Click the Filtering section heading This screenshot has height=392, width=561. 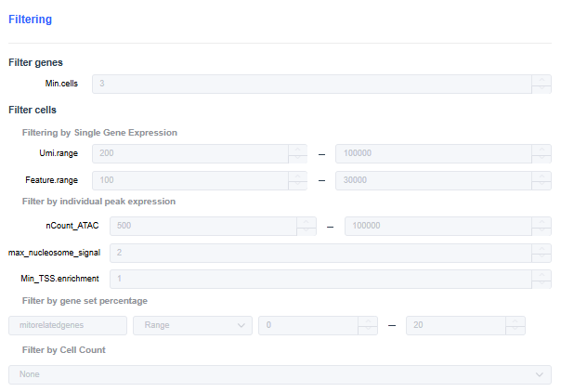click(30, 19)
